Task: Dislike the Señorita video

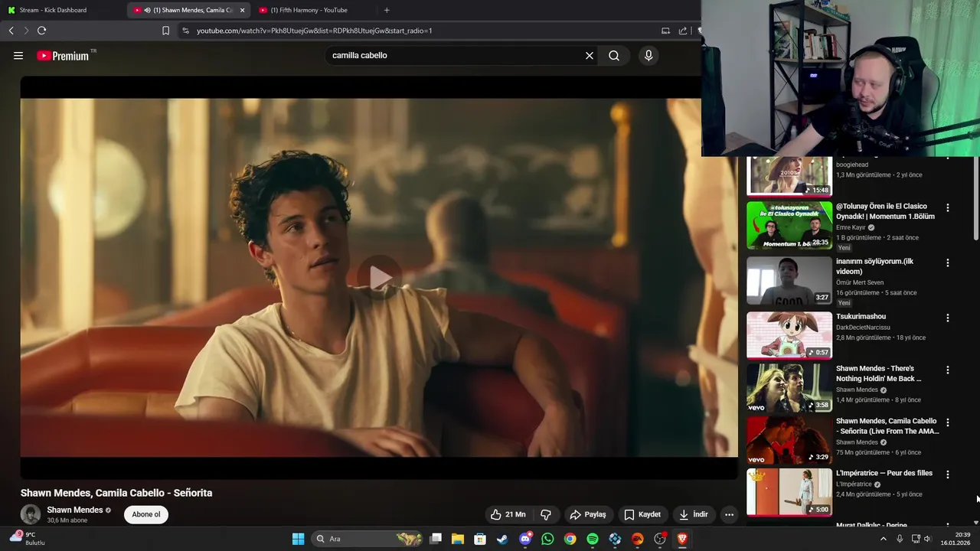Action: pos(546,514)
